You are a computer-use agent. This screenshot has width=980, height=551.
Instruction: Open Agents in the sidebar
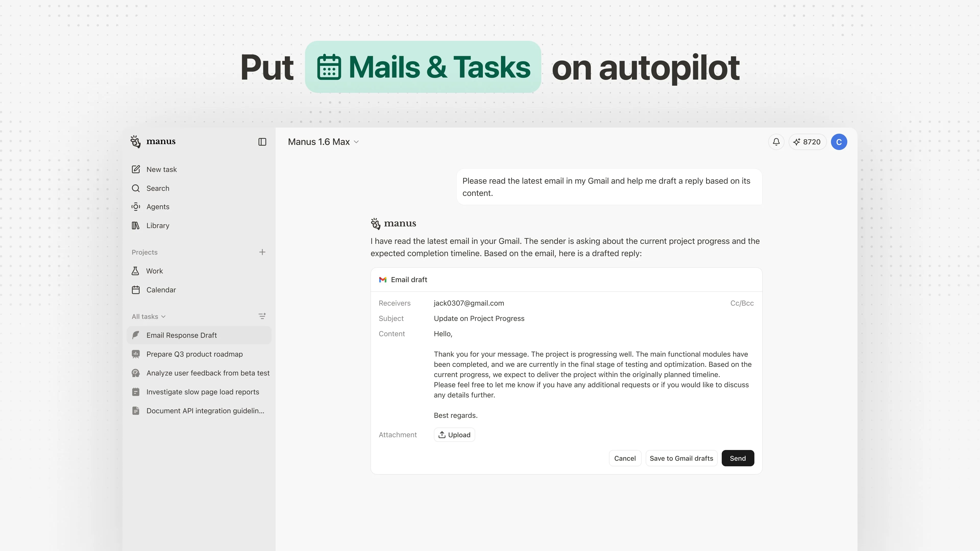click(x=199, y=207)
